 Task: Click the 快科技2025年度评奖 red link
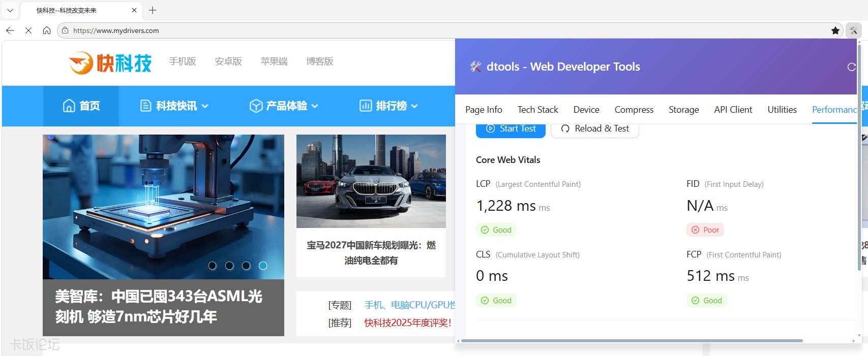coord(408,322)
